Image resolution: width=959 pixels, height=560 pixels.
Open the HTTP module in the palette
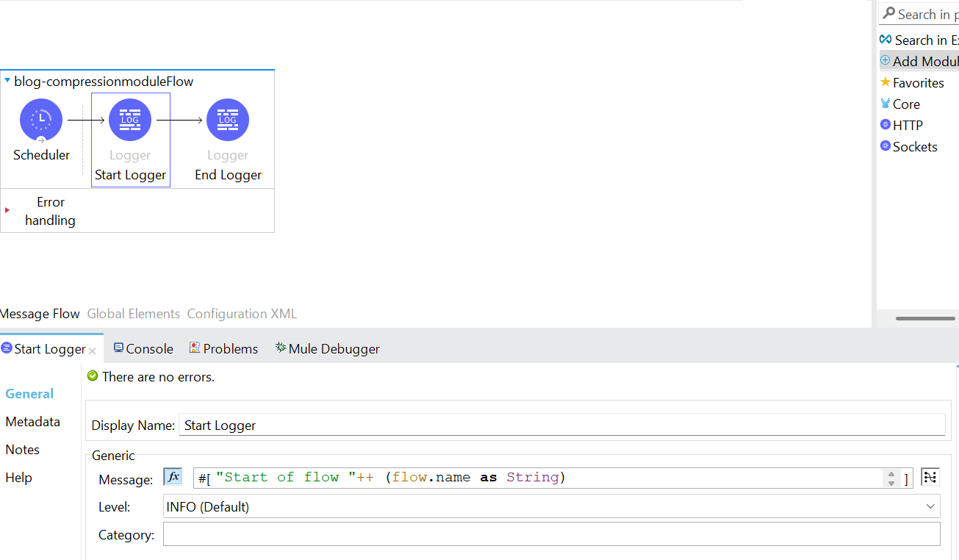(907, 125)
